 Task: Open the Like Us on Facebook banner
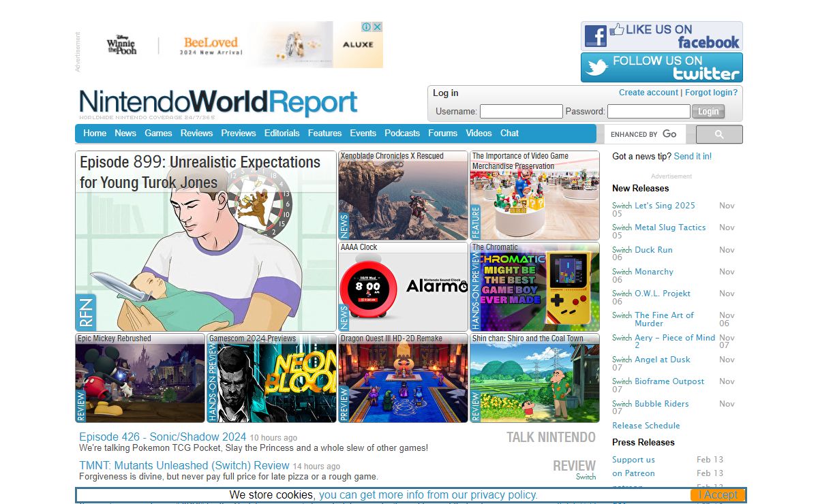click(x=662, y=35)
